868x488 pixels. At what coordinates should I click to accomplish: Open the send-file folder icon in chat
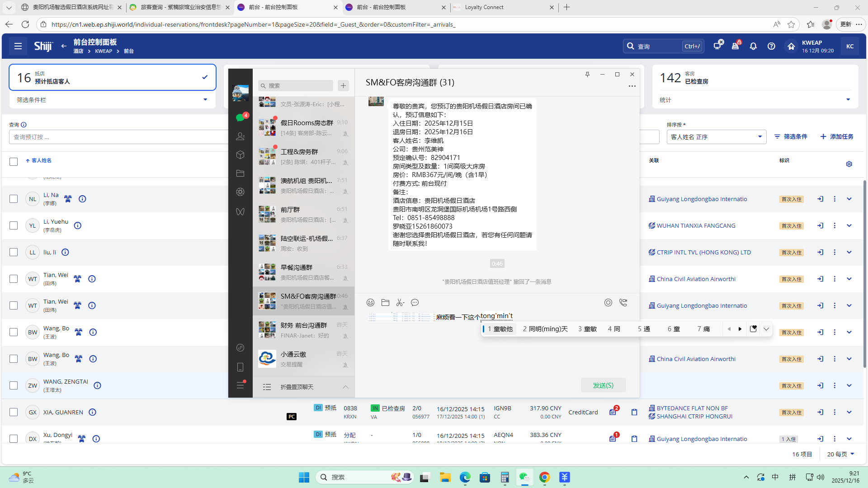[x=385, y=303]
